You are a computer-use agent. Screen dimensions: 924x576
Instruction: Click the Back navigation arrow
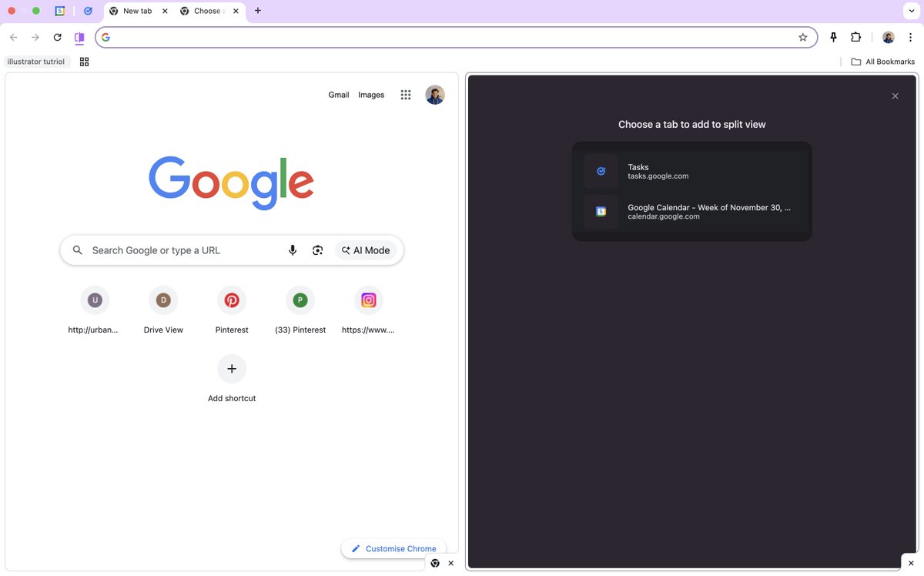(13, 37)
